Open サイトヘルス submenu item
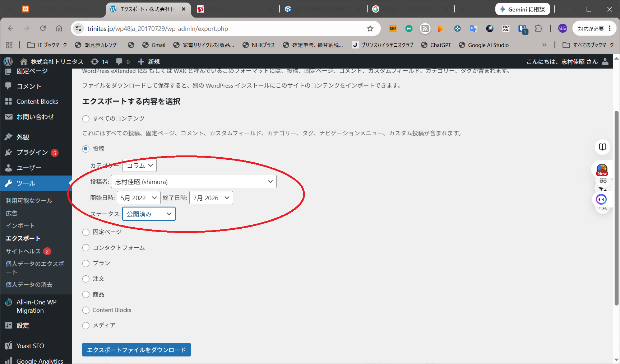The width and height of the screenshot is (620, 364). click(x=28, y=251)
